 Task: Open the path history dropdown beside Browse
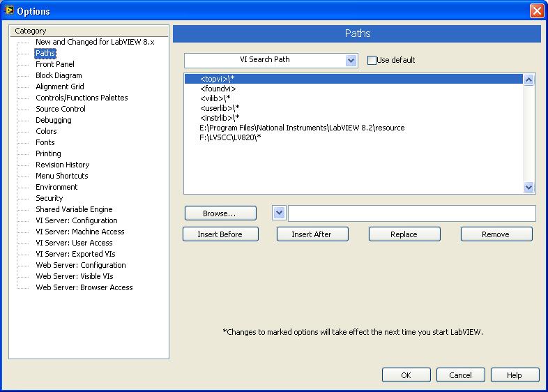[x=279, y=213]
